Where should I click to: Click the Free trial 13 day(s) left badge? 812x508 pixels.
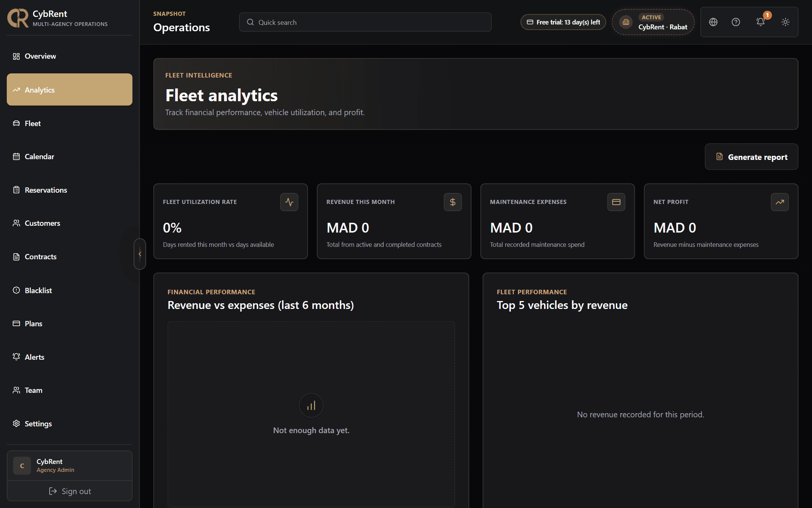(x=563, y=22)
